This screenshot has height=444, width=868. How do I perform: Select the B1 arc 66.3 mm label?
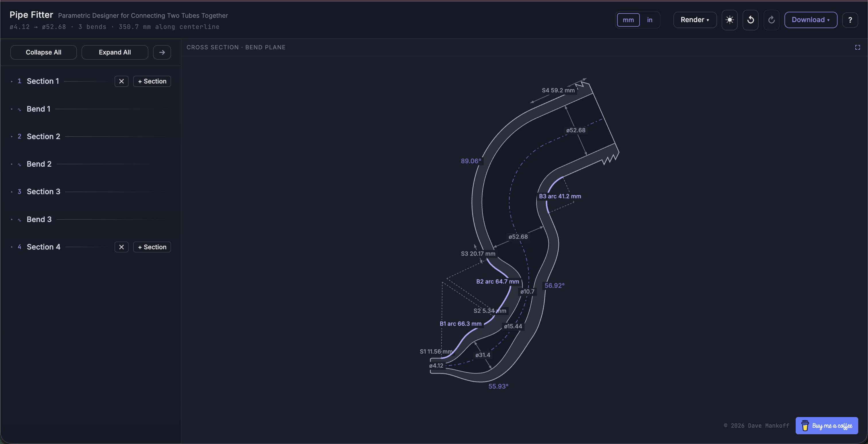click(x=460, y=324)
